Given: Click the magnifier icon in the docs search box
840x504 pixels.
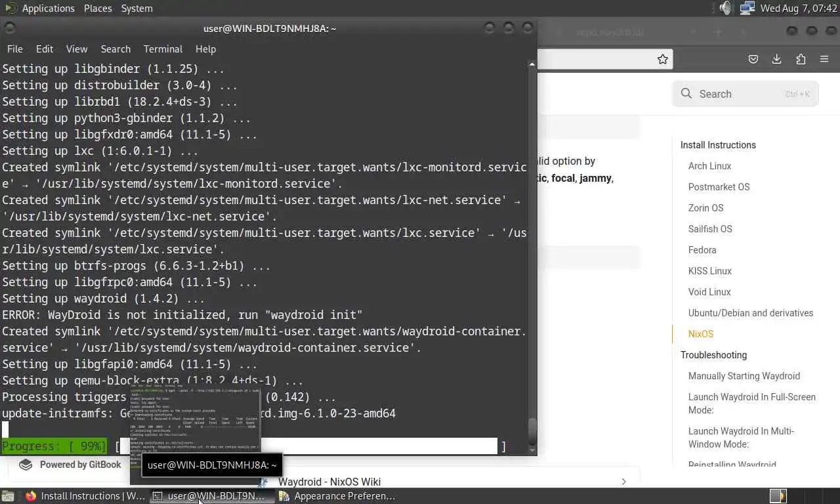Looking at the screenshot, I should point(686,94).
